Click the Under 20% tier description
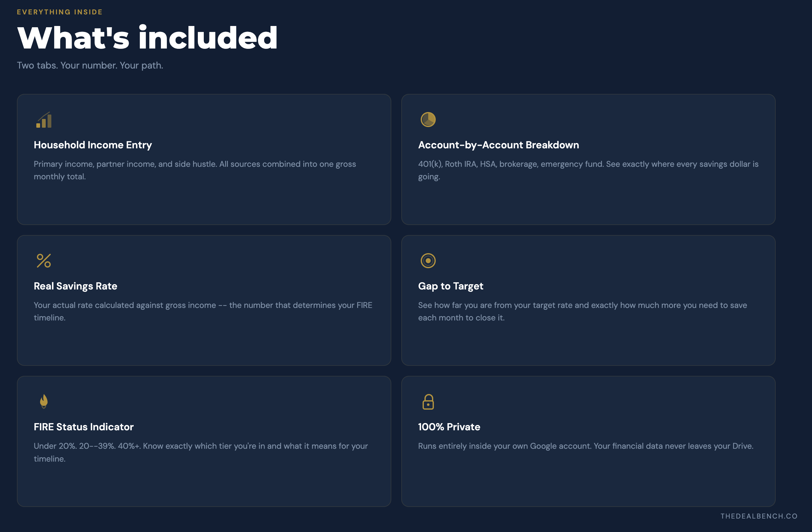Image resolution: width=812 pixels, height=532 pixels. tap(201, 452)
